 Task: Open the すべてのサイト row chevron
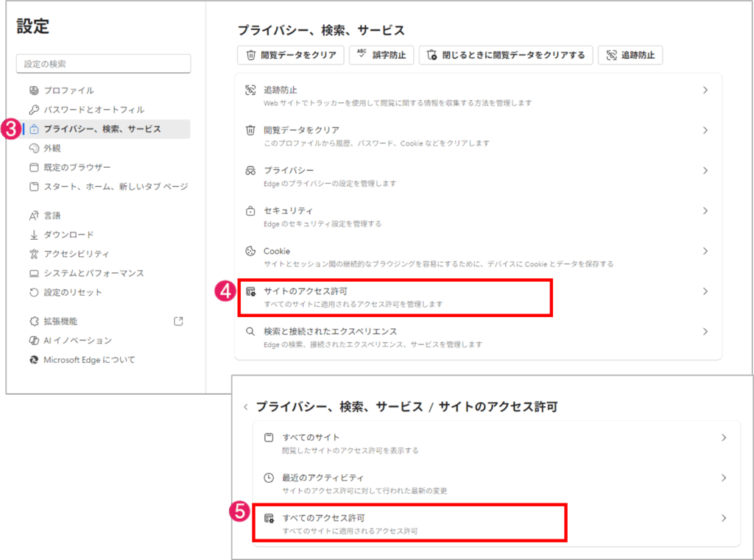723,438
